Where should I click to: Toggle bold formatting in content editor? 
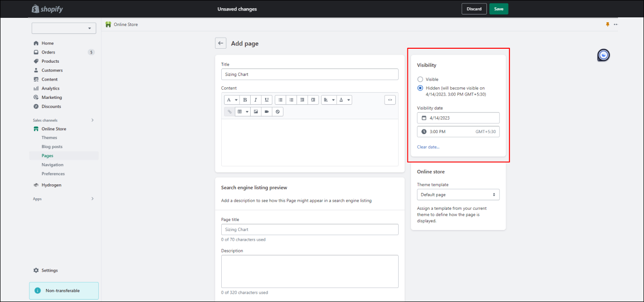245,100
